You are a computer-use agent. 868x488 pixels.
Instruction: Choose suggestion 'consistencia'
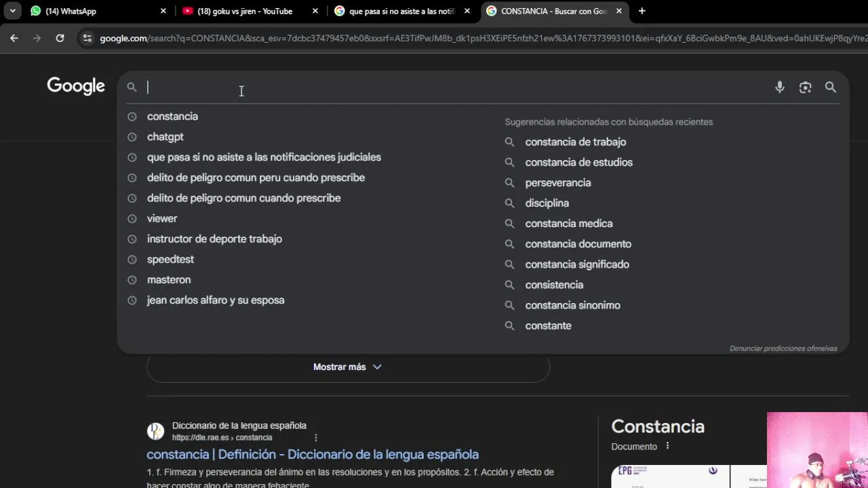pos(554,285)
